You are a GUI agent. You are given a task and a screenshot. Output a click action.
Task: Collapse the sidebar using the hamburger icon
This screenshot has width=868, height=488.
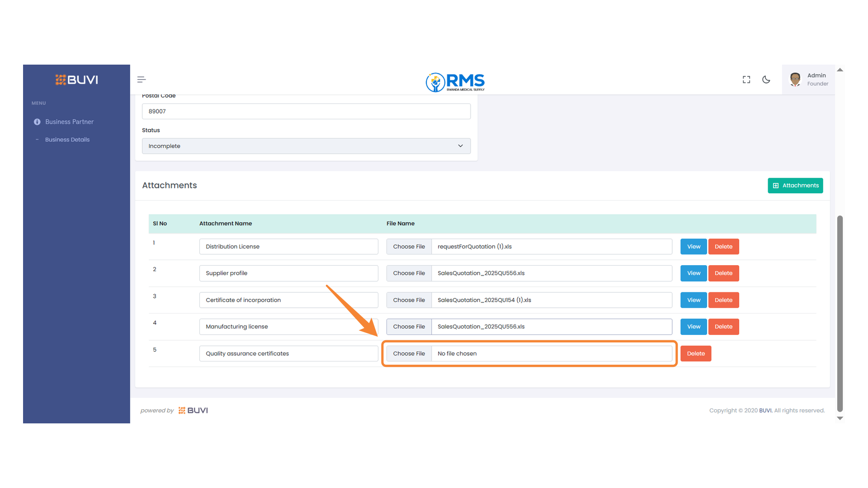(141, 79)
